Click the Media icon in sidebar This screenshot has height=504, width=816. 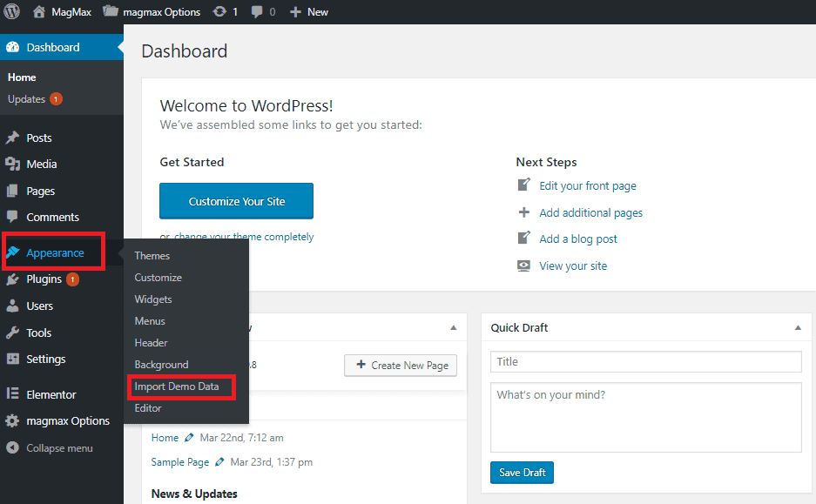[12, 165]
